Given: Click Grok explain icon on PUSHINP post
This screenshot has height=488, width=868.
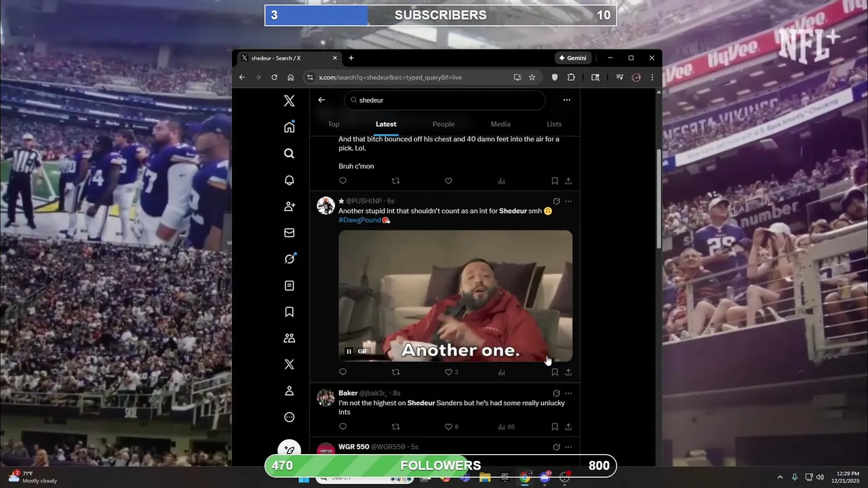Looking at the screenshot, I should click(556, 201).
